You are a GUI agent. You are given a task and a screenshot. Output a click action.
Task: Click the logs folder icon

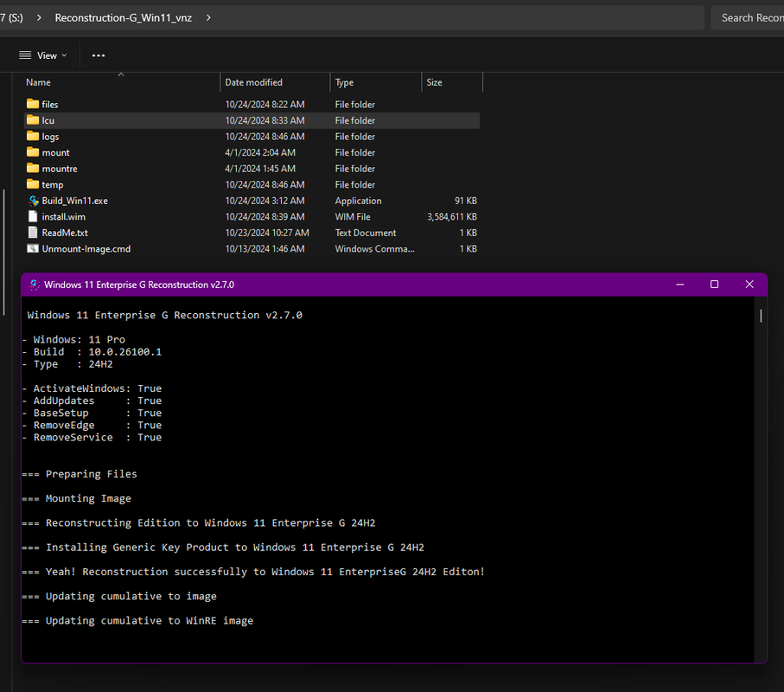[x=33, y=136]
